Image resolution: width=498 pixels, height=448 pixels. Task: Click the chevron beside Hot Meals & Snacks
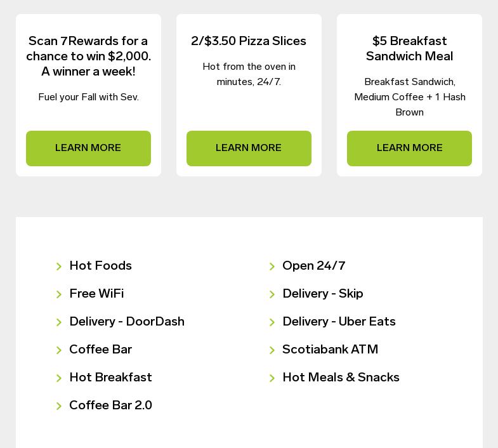(272, 378)
